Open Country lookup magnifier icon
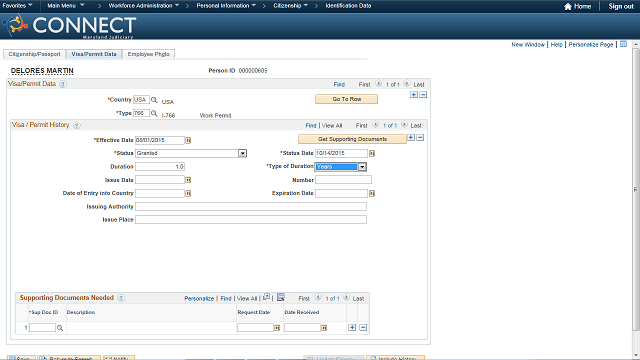Viewport: 640px width, 360px height. click(154, 100)
